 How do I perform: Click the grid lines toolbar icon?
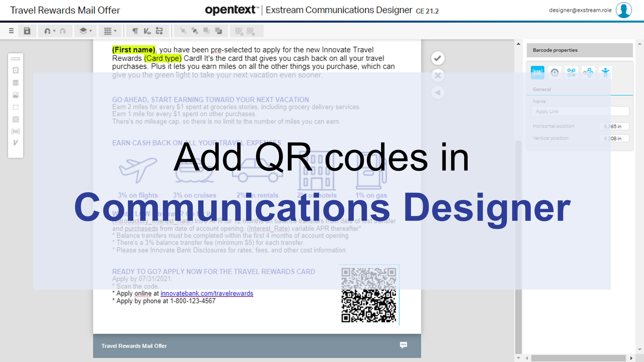point(108,31)
